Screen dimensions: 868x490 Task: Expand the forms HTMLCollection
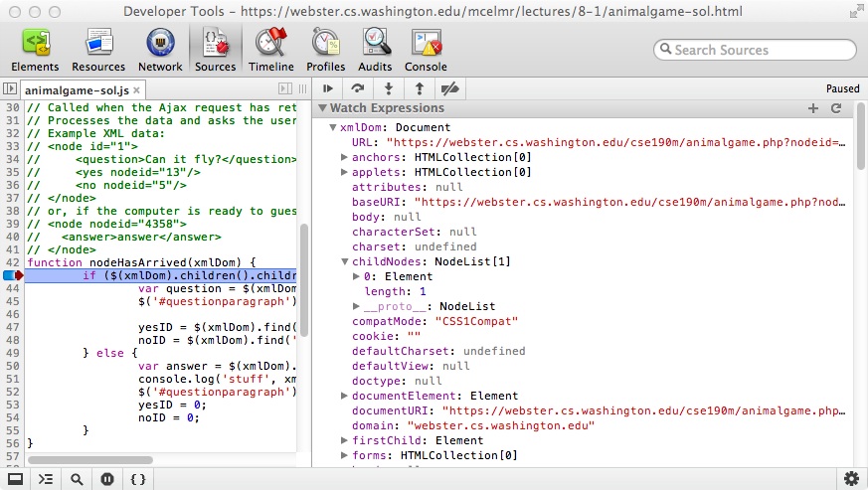point(344,455)
